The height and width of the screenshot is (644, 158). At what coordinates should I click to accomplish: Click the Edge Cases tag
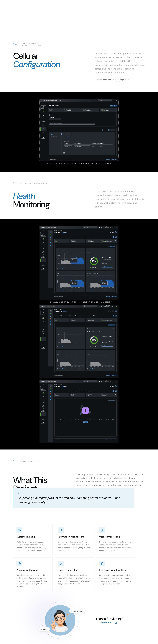pyautogui.click(x=125, y=80)
